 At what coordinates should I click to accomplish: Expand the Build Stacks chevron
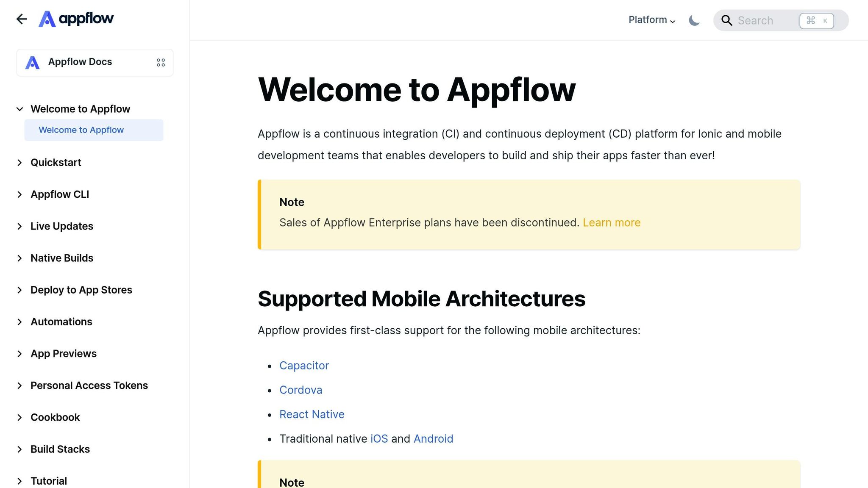19,449
